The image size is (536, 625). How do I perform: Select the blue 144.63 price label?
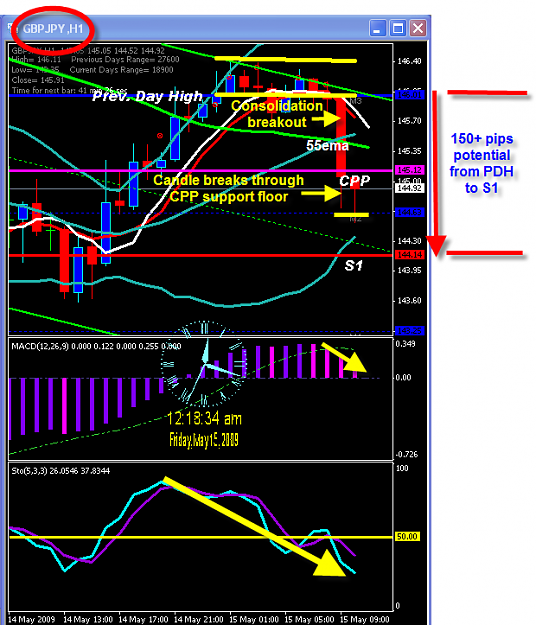point(409,212)
